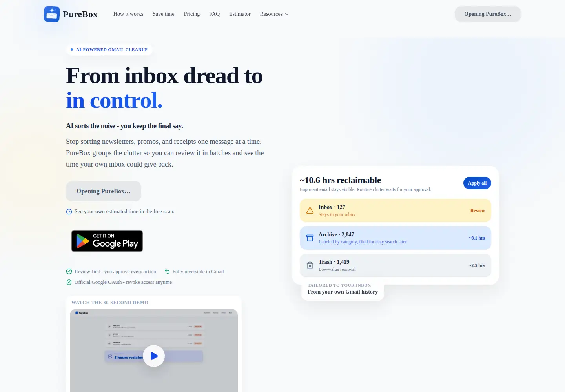Image resolution: width=565 pixels, height=392 pixels.
Task: Click header Opening PureBox button
Action: click(488, 14)
